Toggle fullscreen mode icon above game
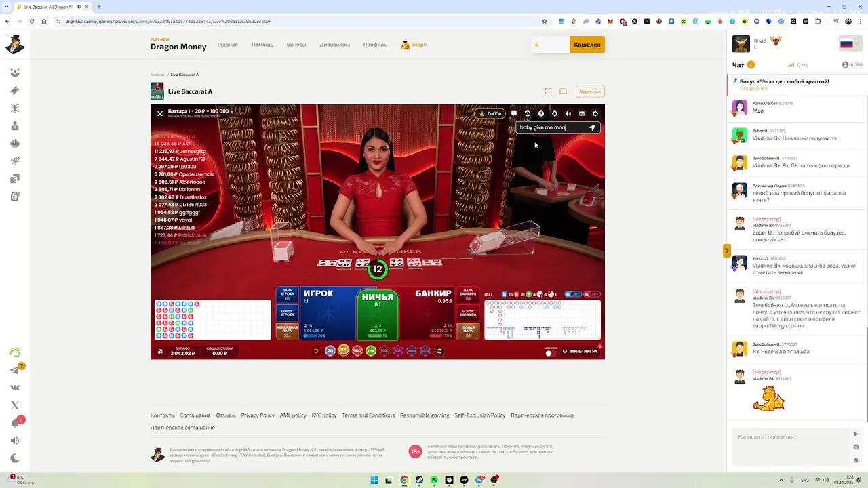This screenshot has height=488, width=868. (548, 91)
